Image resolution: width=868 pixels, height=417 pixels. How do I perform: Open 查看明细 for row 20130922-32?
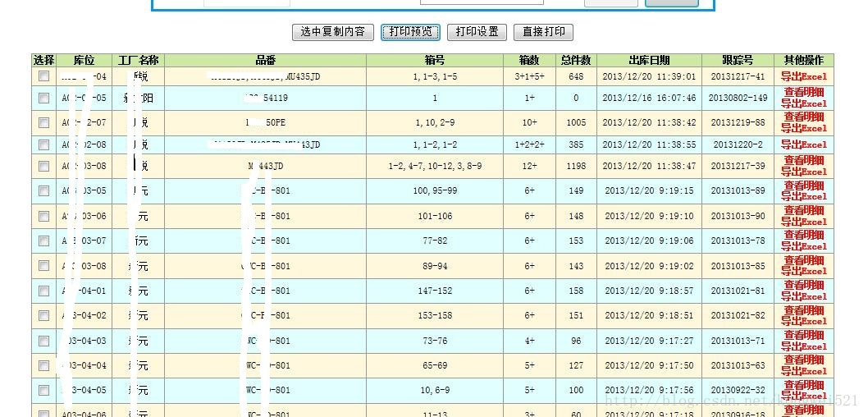(x=804, y=385)
